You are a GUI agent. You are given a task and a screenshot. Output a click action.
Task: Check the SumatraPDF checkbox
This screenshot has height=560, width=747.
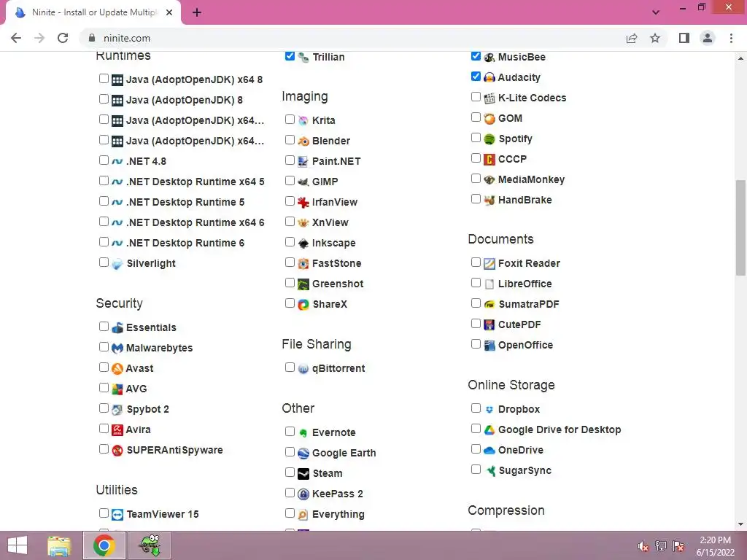476,303
